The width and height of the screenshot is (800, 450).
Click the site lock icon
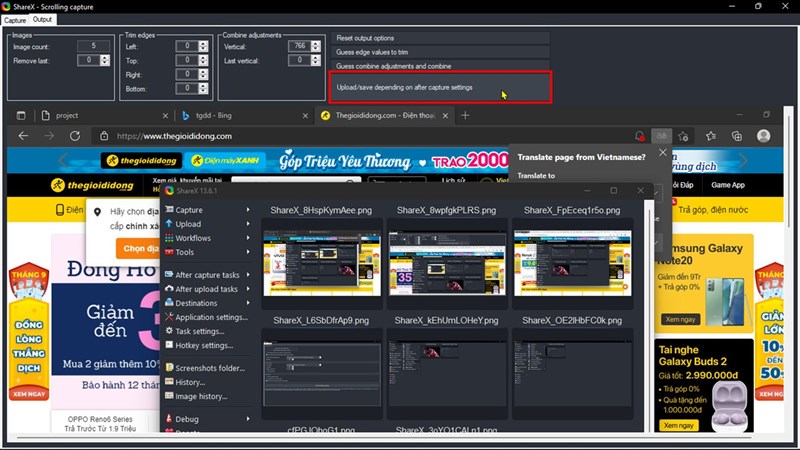pyautogui.click(x=104, y=136)
